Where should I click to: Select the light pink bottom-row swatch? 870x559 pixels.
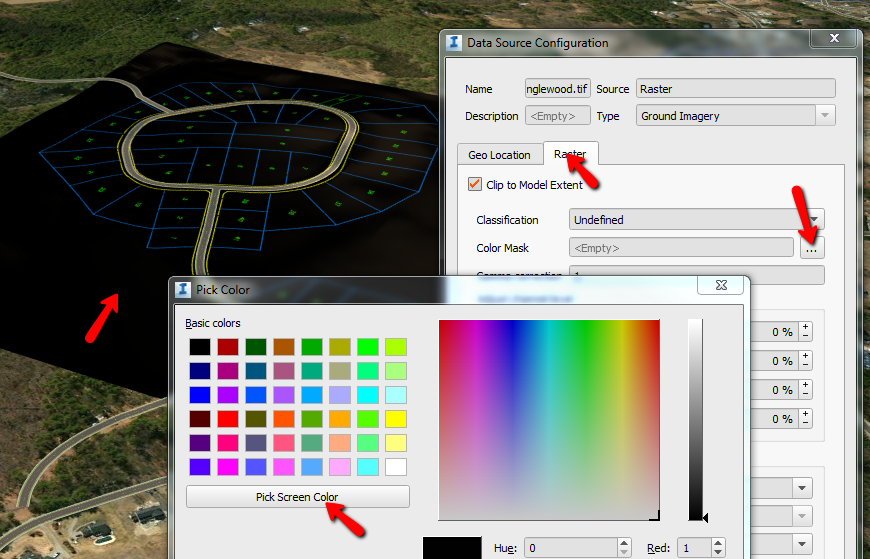click(x=340, y=467)
